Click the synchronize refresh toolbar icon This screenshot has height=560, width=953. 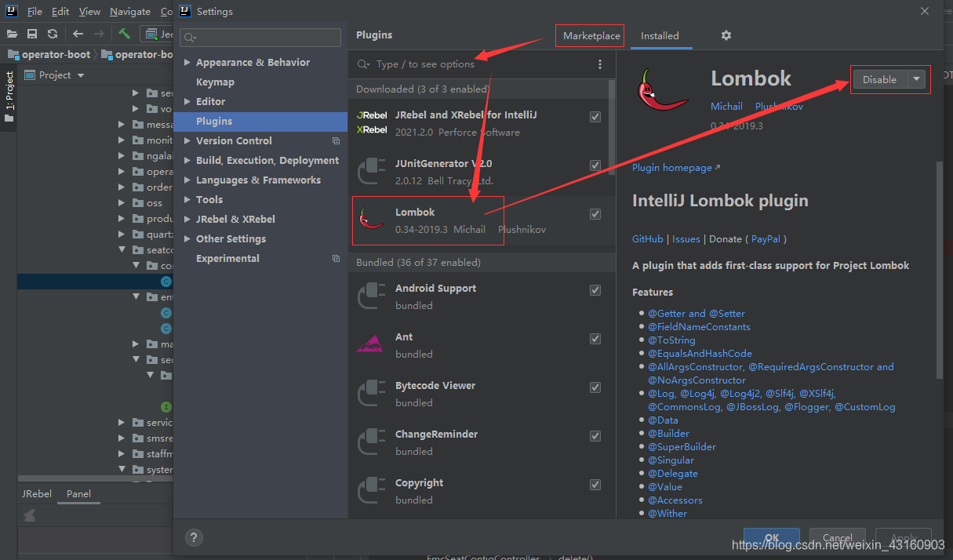(53, 34)
